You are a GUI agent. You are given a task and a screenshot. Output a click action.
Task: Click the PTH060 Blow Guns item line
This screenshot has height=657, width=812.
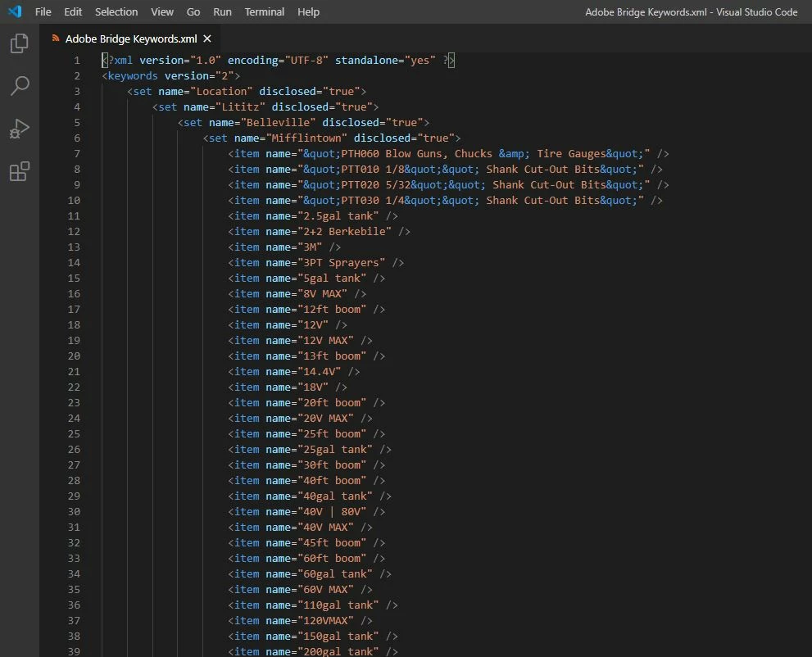point(448,154)
